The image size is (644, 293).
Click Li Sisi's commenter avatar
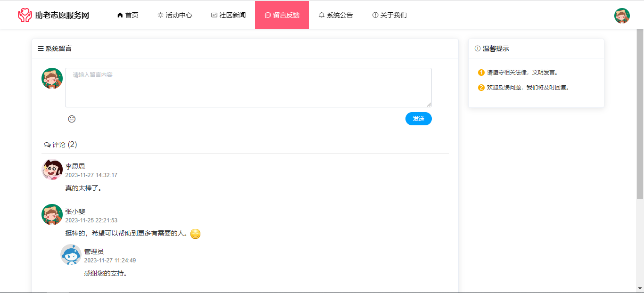52,170
